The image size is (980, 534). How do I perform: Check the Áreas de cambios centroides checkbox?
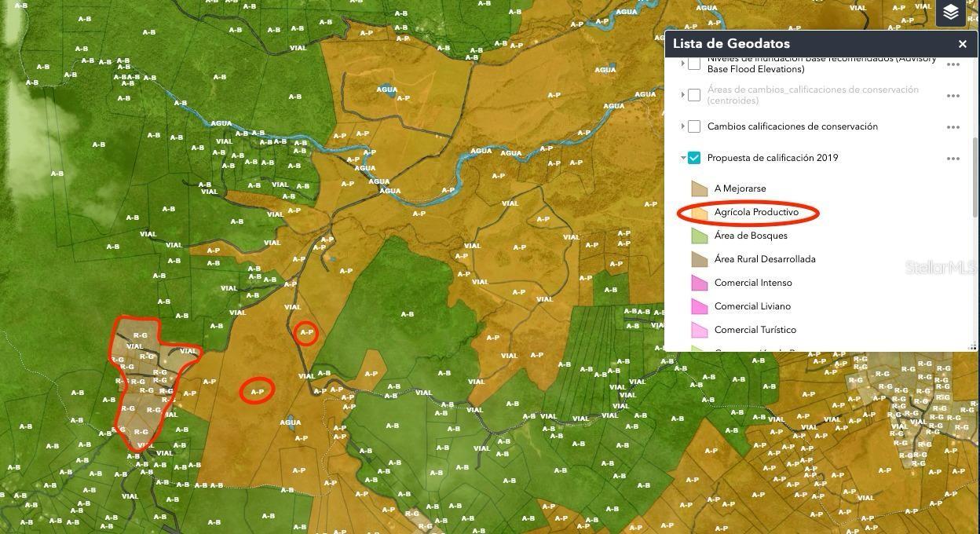pos(694,95)
